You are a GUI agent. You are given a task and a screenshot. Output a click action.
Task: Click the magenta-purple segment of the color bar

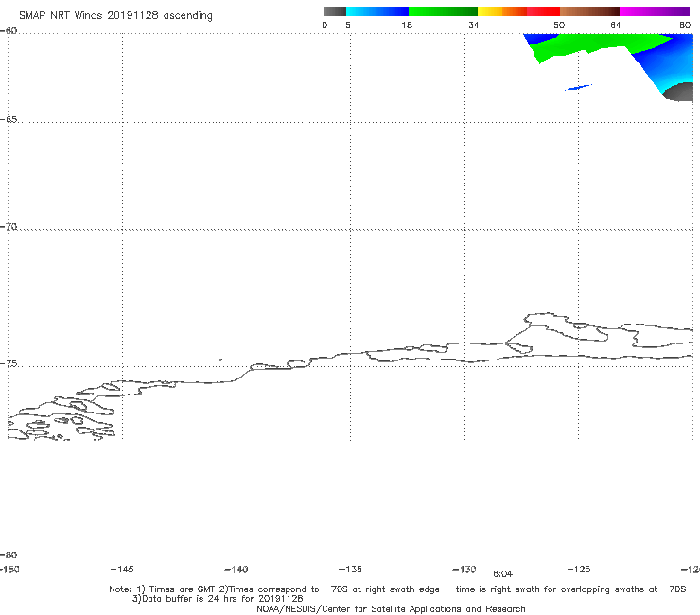pos(655,11)
